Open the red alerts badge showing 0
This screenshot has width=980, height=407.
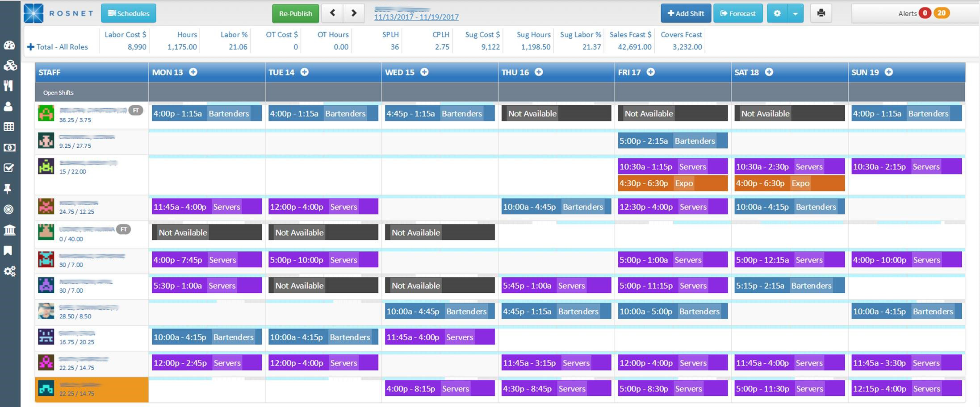point(925,13)
